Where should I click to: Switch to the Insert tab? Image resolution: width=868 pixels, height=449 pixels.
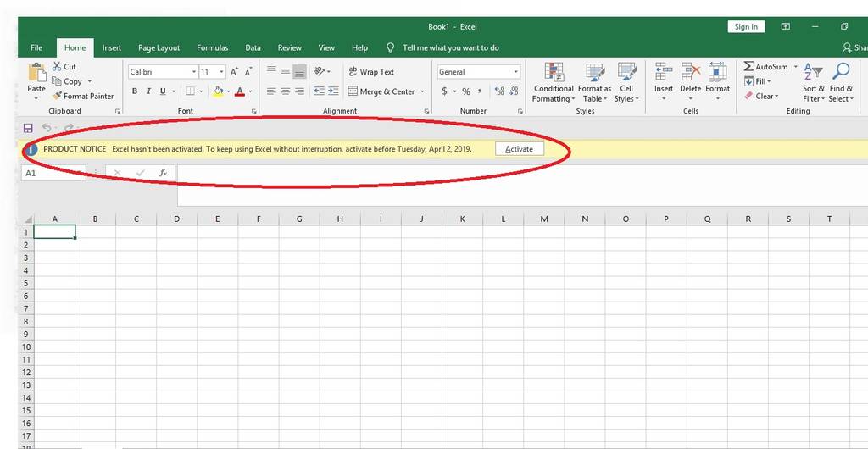pos(112,48)
